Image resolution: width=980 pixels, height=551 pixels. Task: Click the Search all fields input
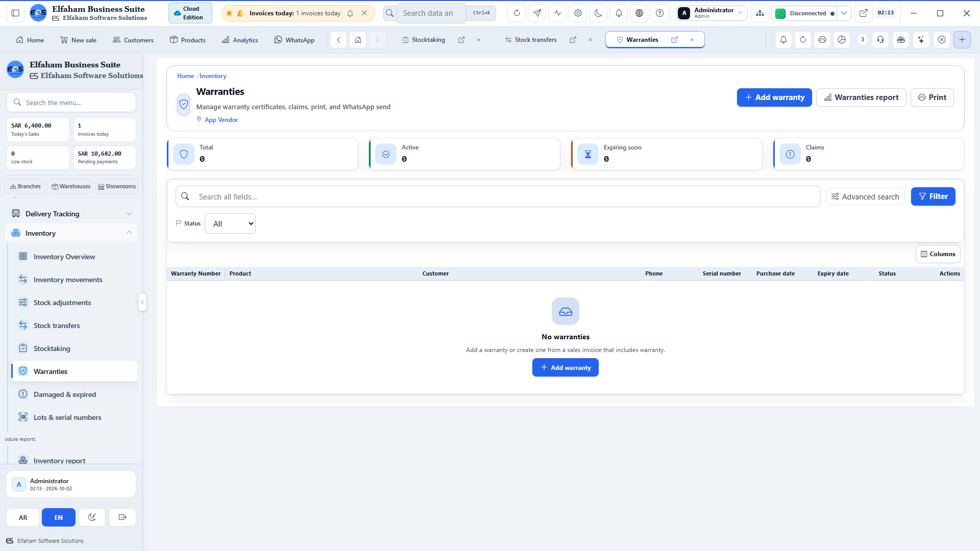(x=498, y=196)
